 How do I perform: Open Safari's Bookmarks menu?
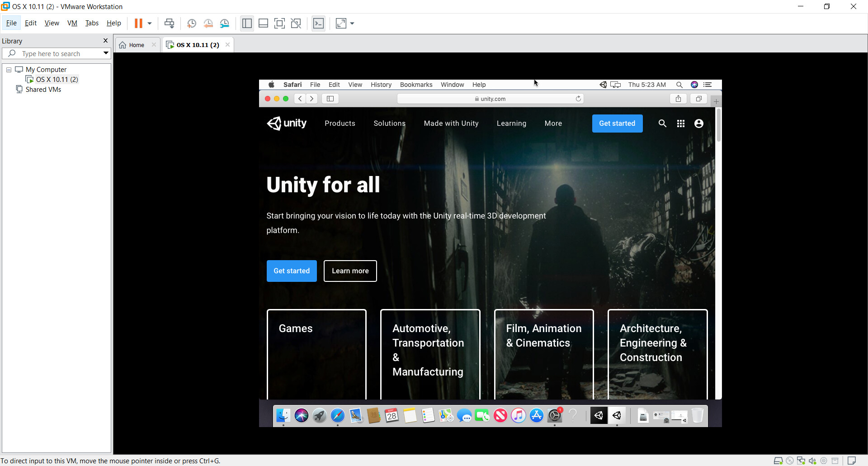pos(416,85)
